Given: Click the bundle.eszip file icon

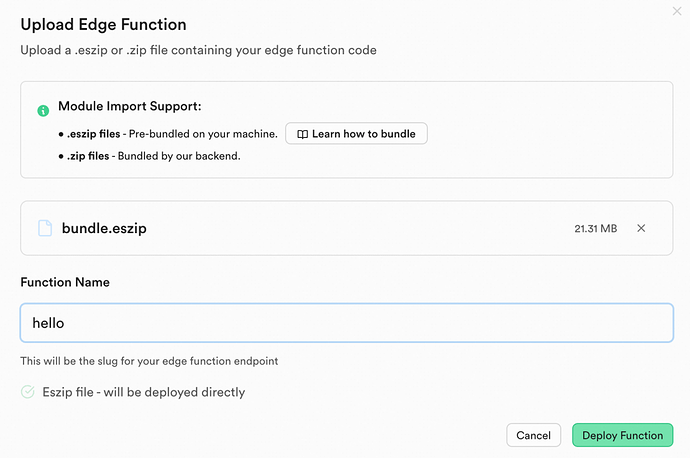Looking at the screenshot, I should [x=45, y=228].
